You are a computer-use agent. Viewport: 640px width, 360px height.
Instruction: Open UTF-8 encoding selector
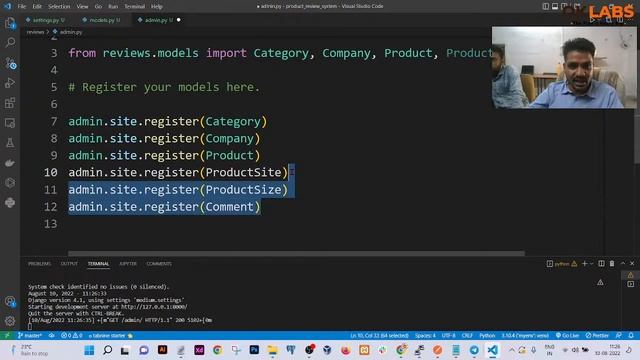[448, 336]
